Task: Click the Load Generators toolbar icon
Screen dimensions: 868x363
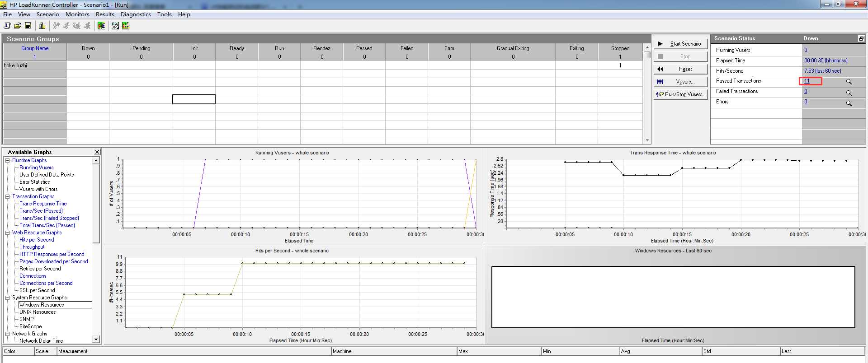Action: [x=42, y=26]
